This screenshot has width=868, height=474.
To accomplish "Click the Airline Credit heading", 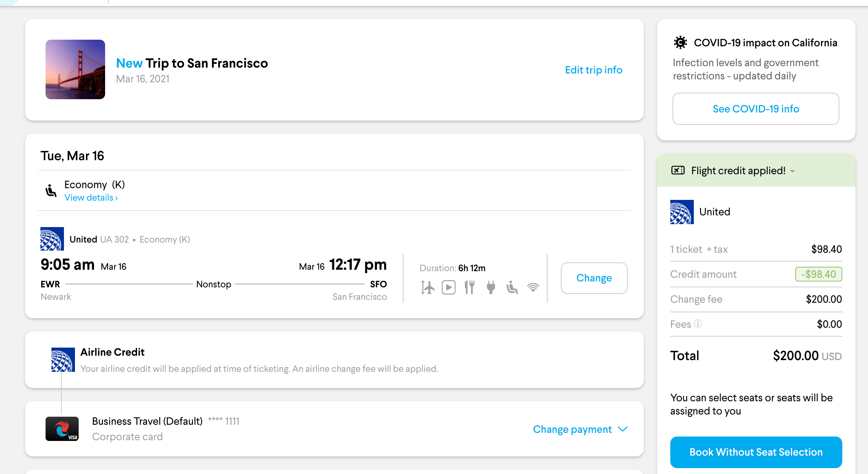I will pyautogui.click(x=112, y=352).
